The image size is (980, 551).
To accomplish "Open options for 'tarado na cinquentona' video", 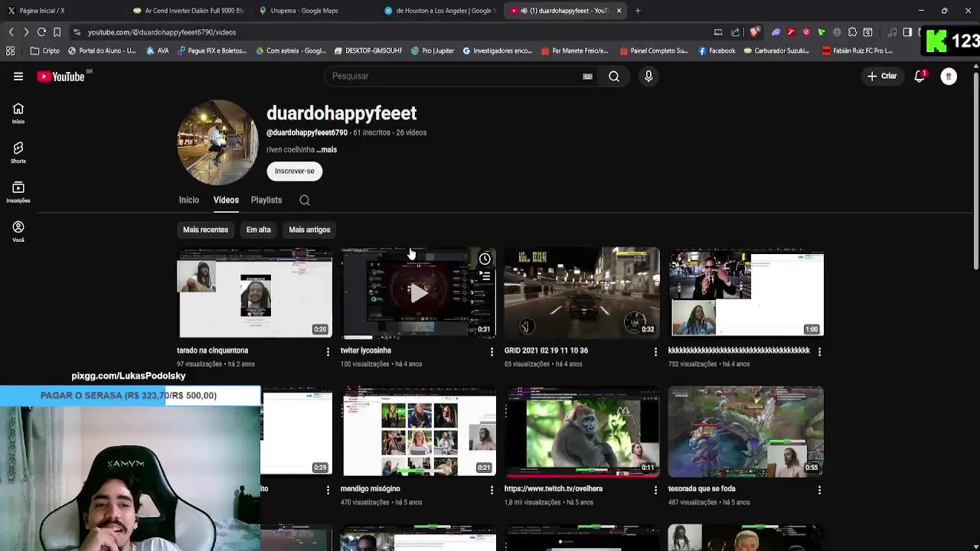I will pyautogui.click(x=328, y=351).
